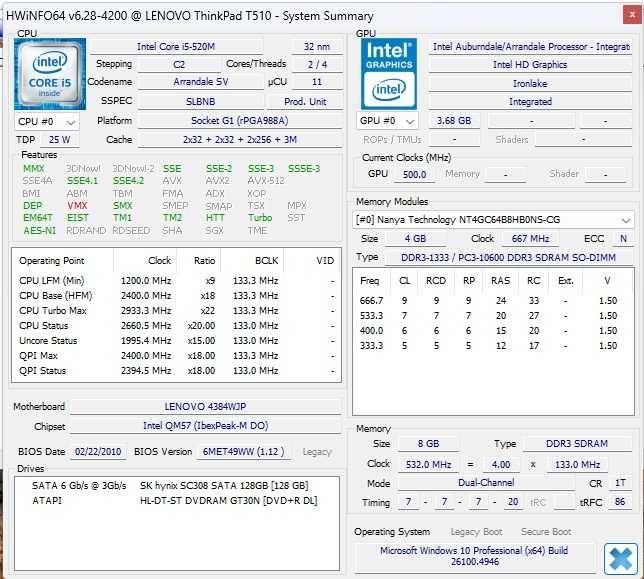Click the Intel Core i5 inside logo

[x=50, y=74]
